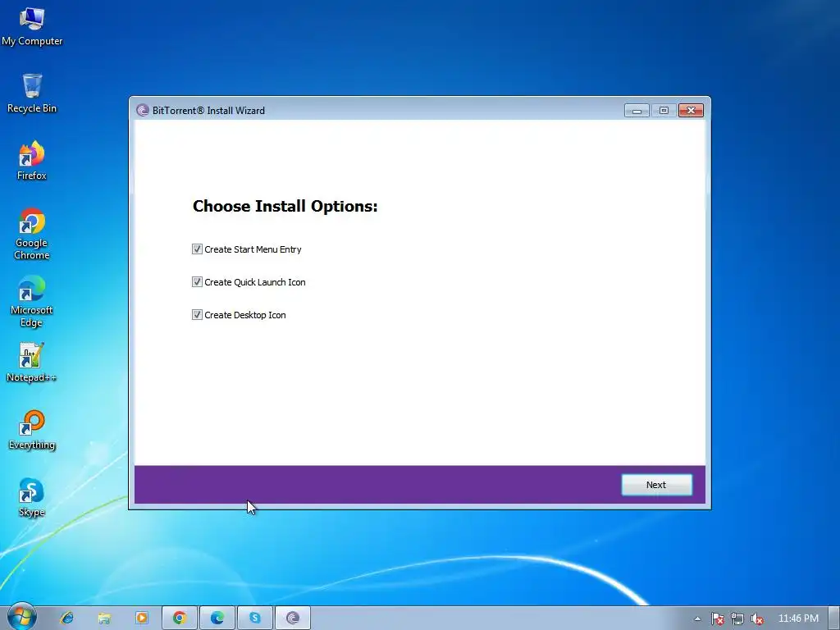Screen dimensions: 840x630
Task: Click Next in the Install Wizard
Action: point(656,485)
